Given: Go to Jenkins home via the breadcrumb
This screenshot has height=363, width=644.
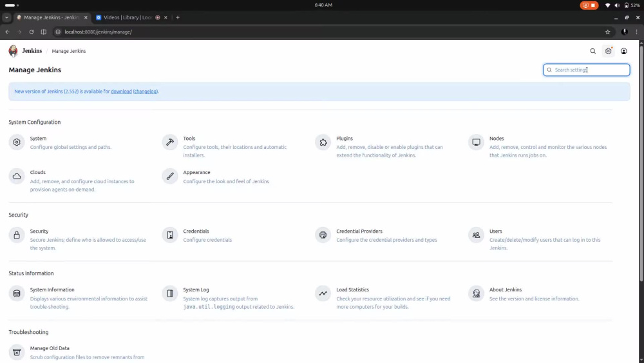Looking at the screenshot, I should [32, 50].
